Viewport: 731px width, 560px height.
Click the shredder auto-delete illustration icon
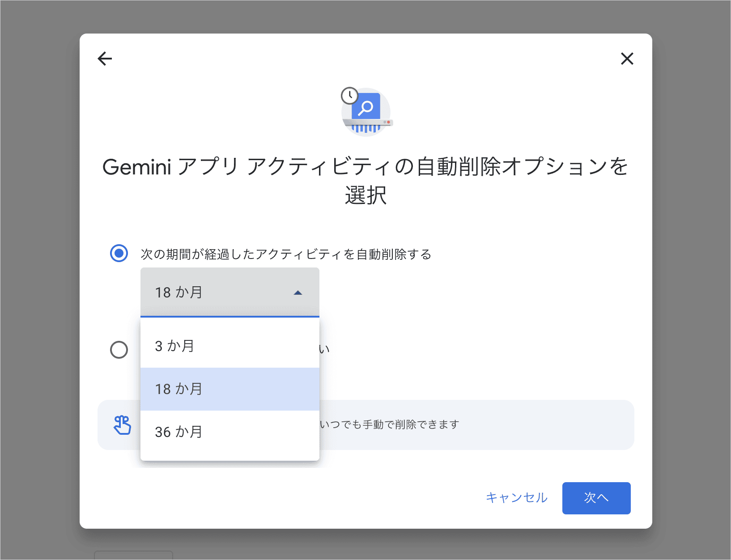point(366,111)
